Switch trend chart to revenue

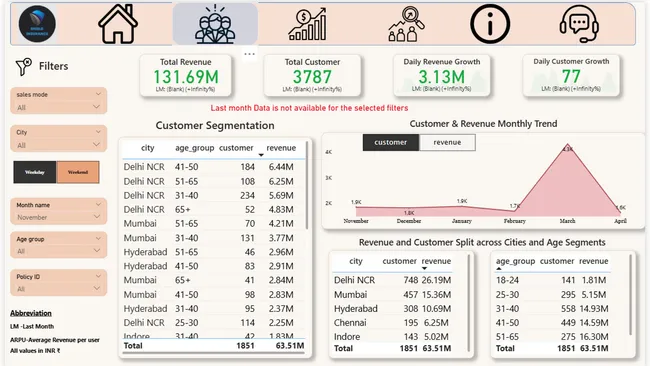pos(447,142)
